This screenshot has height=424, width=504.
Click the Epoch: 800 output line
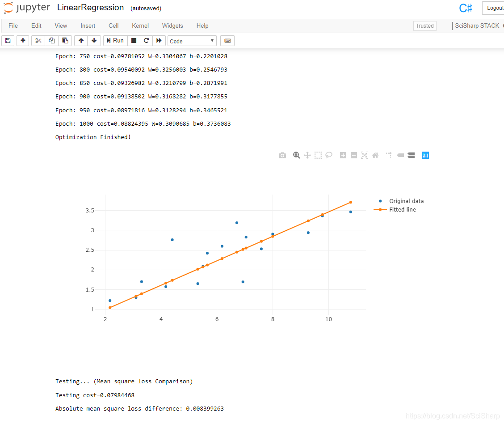(x=142, y=70)
